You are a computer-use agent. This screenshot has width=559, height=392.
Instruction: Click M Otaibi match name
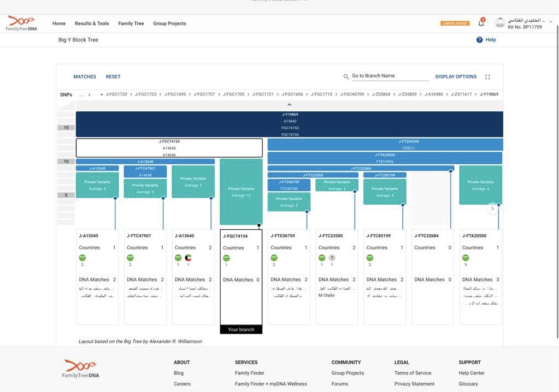point(327,295)
